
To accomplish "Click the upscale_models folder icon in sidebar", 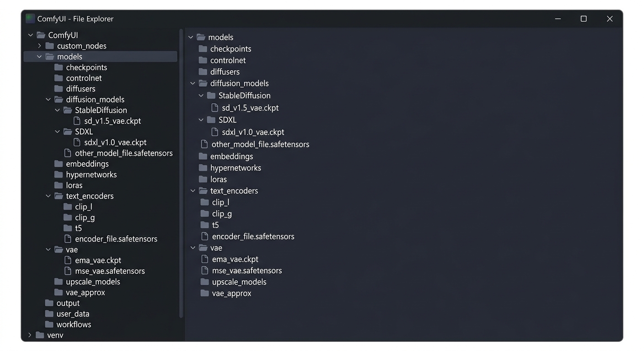I will click(x=59, y=282).
